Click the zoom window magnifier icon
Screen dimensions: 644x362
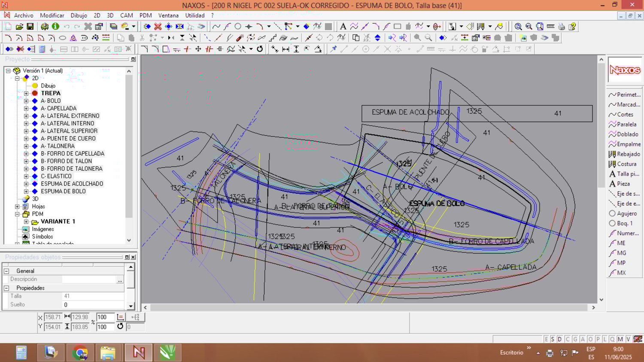pos(518,27)
